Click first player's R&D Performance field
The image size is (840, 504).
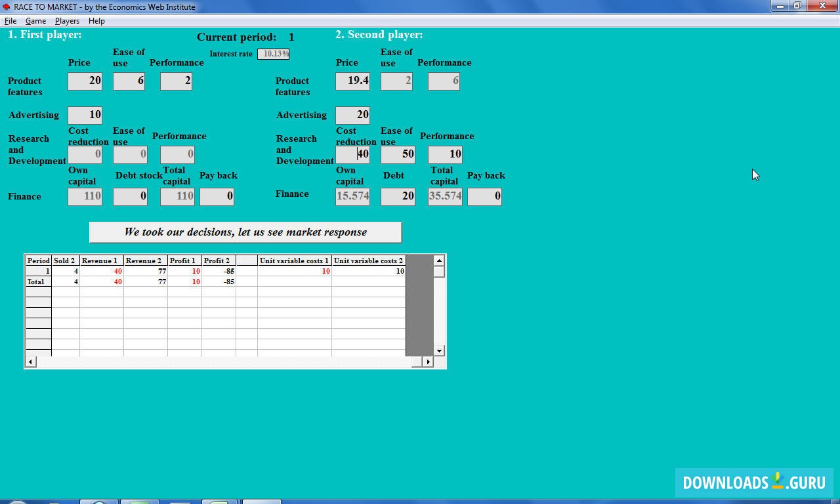(177, 154)
